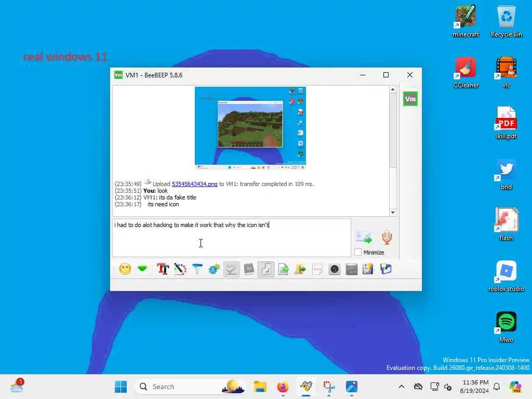532x399 pixels.
Task: Click the green down-arrow preset messages icon
Action: click(x=142, y=270)
